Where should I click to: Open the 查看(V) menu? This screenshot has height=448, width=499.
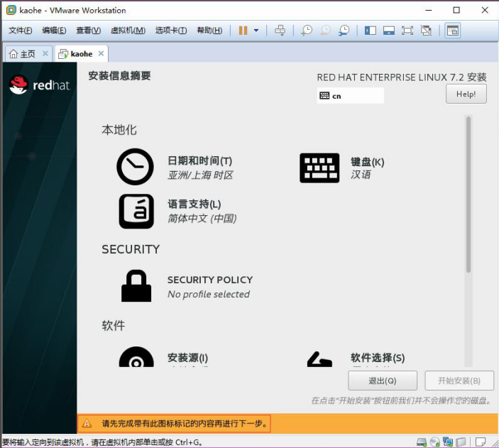[89, 31]
